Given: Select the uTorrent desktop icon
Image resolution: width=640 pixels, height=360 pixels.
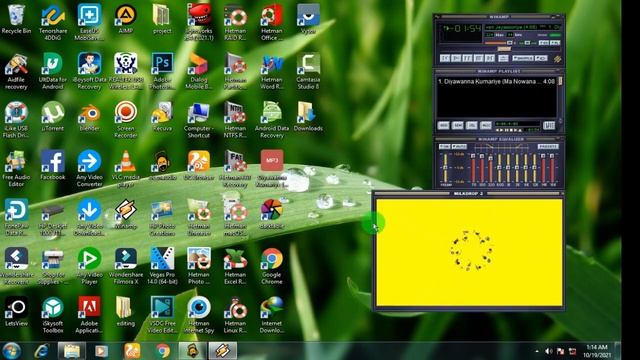Looking at the screenshot, I should tap(53, 117).
